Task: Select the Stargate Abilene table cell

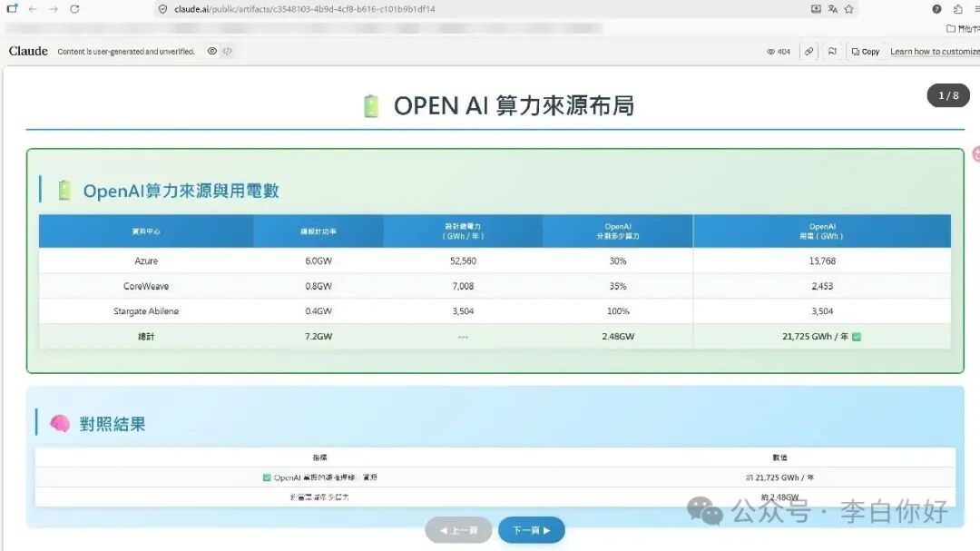Action: click(146, 310)
